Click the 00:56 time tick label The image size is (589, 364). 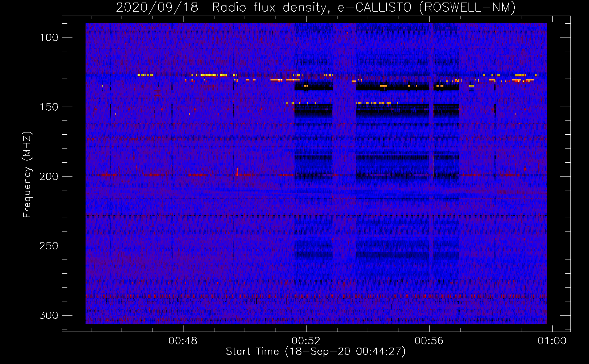(x=429, y=341)
